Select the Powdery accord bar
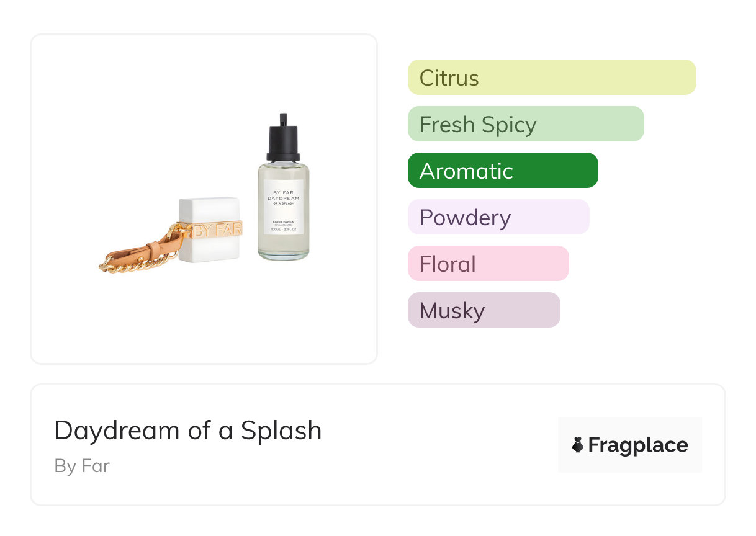This screenshot has height=536, width=756. point(498,217)
